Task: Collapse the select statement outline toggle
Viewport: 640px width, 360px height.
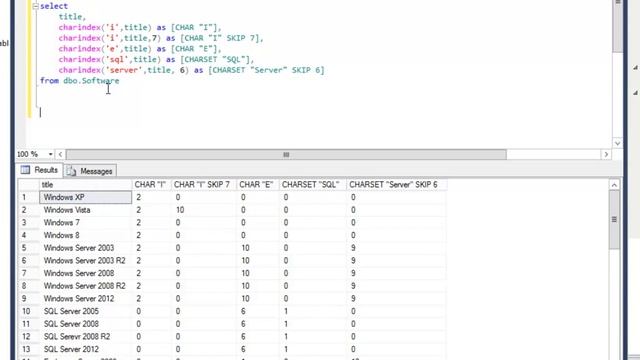Action: 35,6
